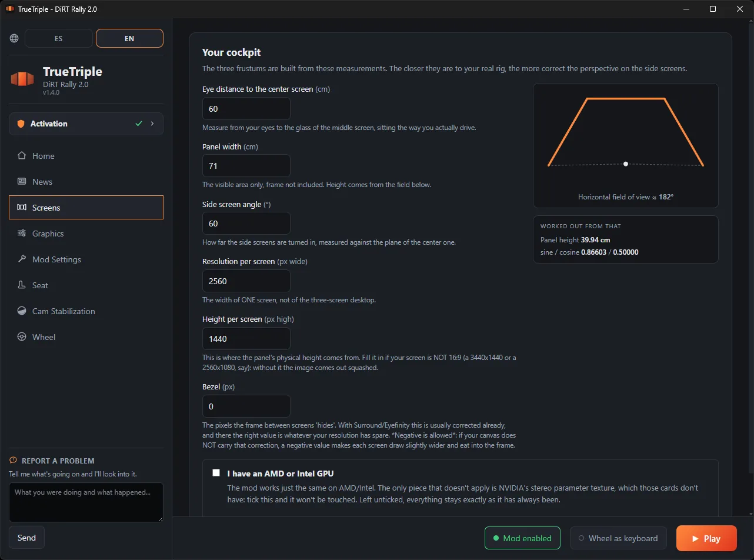The width and height of the screenshot is (754, 560).
Task: Click the Cam Stabilization icon
Action: tap(22, 311)
